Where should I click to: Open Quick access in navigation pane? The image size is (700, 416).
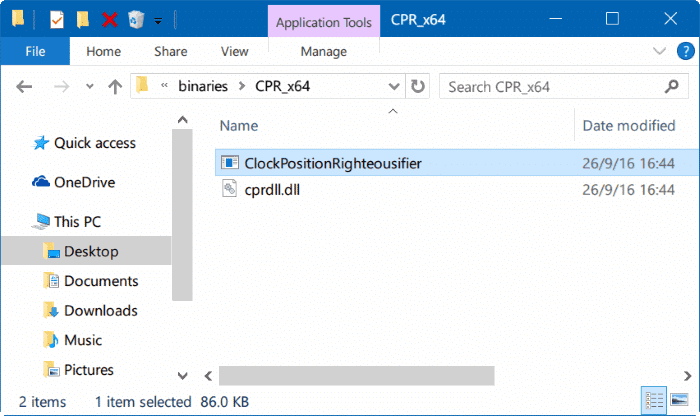95,143
